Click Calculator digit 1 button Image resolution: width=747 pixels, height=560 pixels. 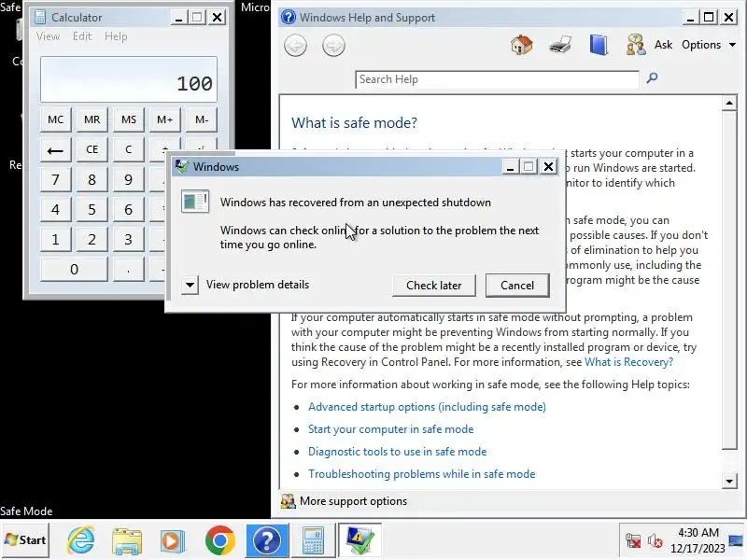[x=55, y=240]
